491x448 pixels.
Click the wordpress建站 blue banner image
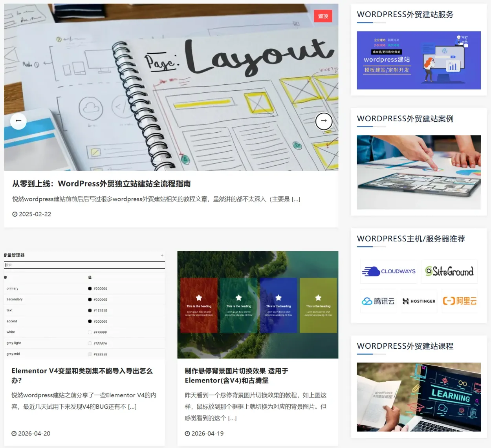pos(419,60)
